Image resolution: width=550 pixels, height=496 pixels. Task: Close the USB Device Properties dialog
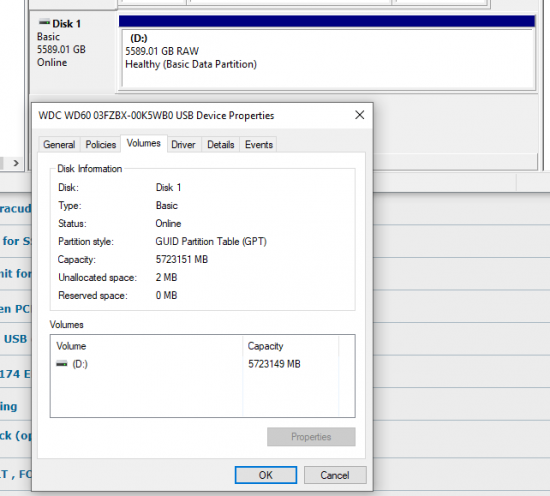tap(360, 115)
